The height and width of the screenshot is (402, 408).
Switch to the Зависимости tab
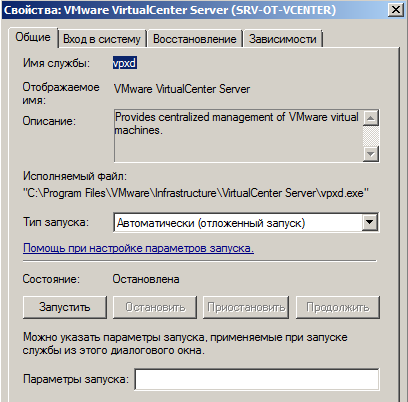(283, 39)
